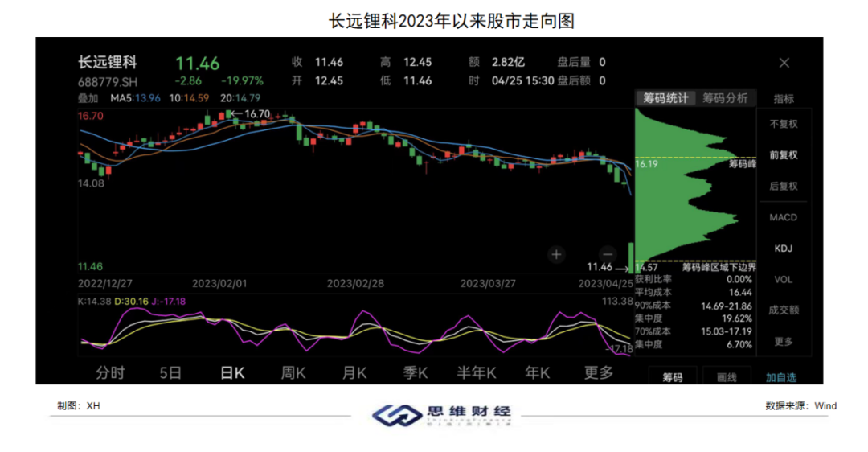
Task: Select 后复权 price adjustment
Action: [784, 186]
